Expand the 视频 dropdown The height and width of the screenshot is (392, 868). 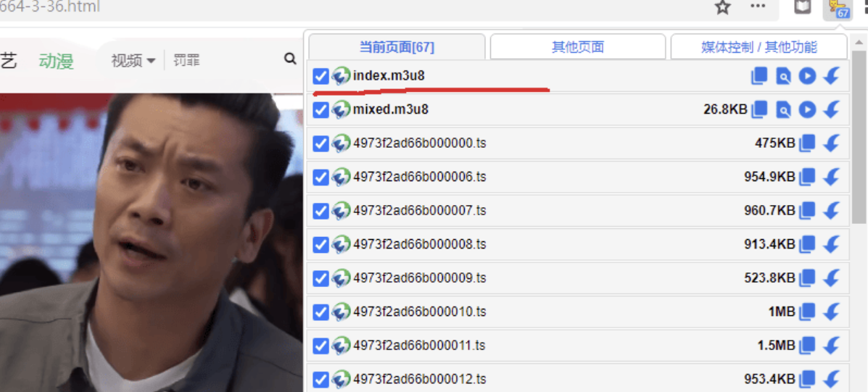point(133,60)
